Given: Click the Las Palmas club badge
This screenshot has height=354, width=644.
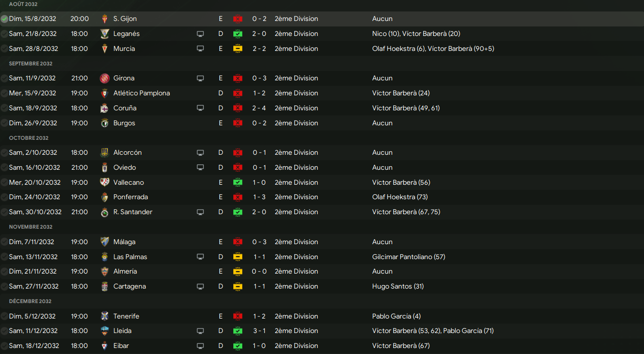Looking at the screenshot, I should click(x=104, y=257).
